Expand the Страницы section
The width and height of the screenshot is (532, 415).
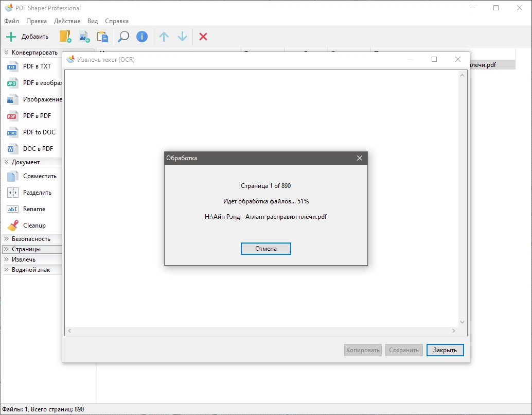[7, 249]
